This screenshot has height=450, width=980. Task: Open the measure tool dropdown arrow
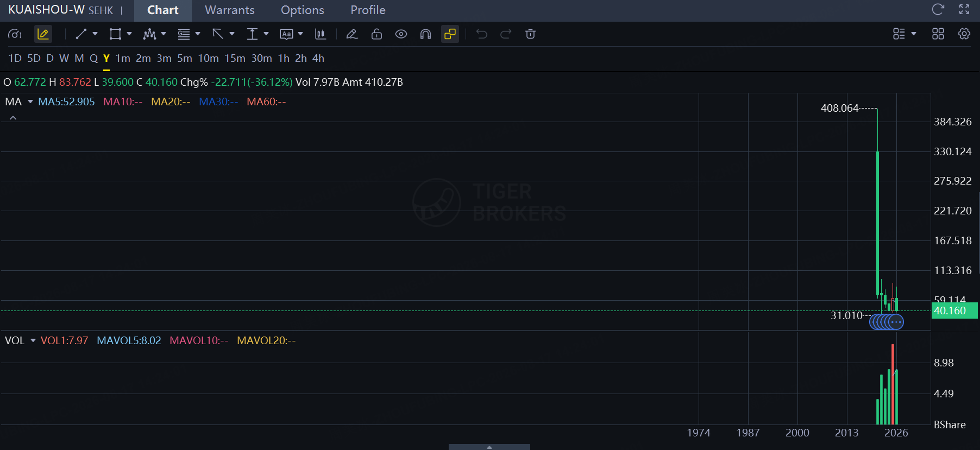click(x=266, y=34)
